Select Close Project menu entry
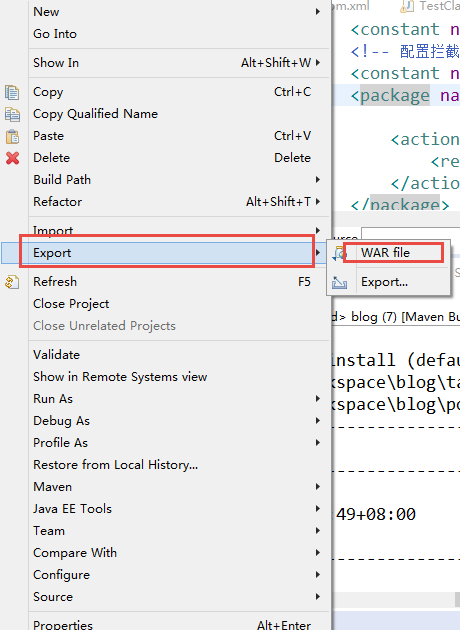460x630 pixels. tap(71, 304)
